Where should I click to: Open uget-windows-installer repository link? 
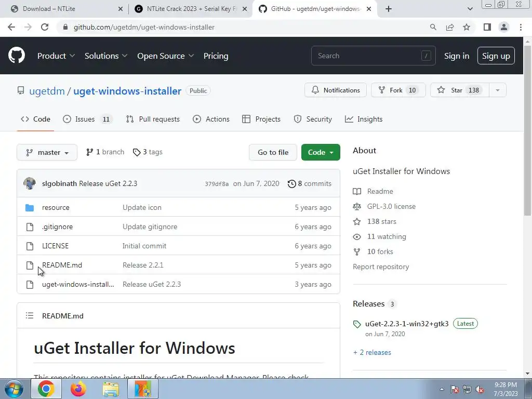pyautogui.click(x=127, y=91)
